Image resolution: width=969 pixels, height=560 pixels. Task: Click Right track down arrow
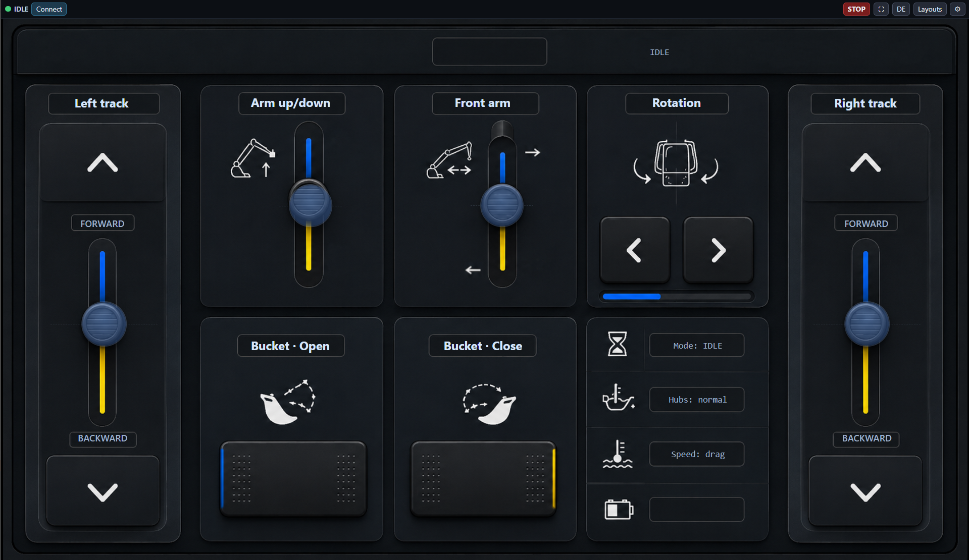[x=865, y=492]
